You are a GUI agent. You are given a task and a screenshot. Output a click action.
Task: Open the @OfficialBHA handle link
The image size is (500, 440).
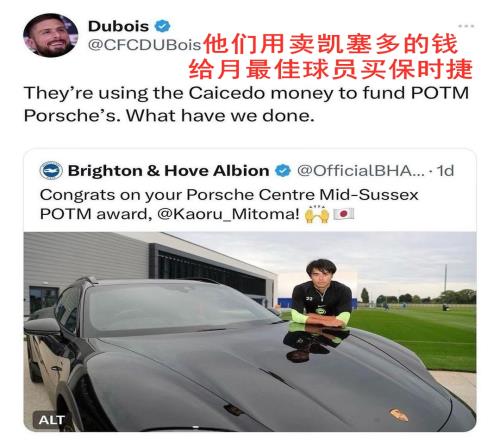point(361,171)
